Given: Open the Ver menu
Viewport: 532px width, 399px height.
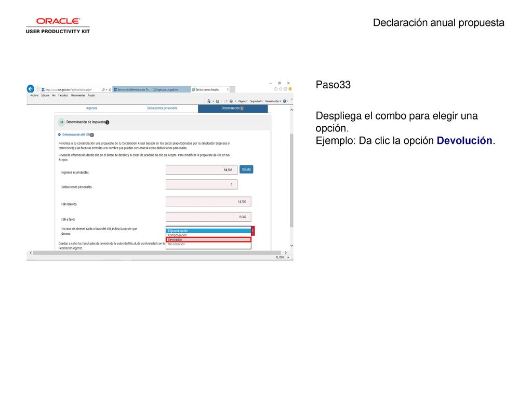Looking at the screenshot, I should 54,96.
